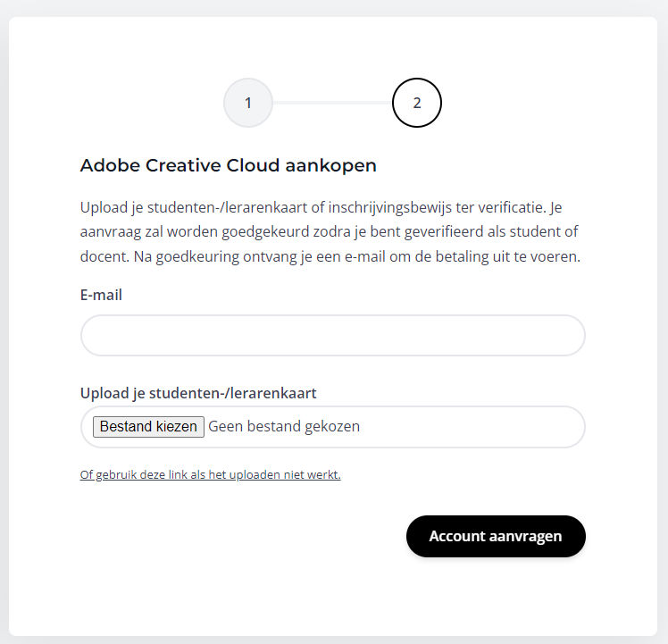Choose a file with Bestand kiezen

click(x=148, y=427)
